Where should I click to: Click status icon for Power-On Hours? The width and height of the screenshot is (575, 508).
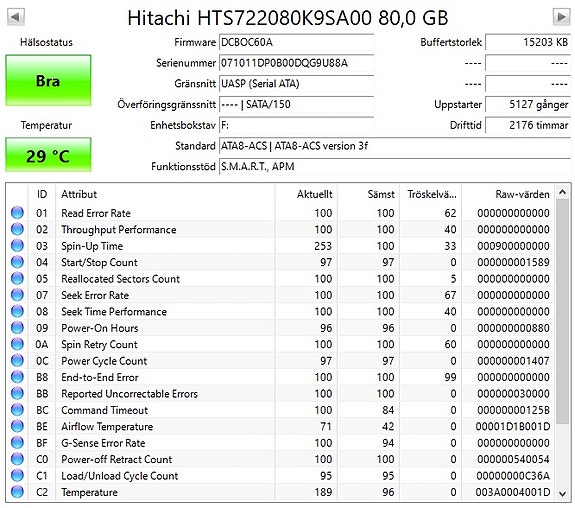[x=17, y=328]
